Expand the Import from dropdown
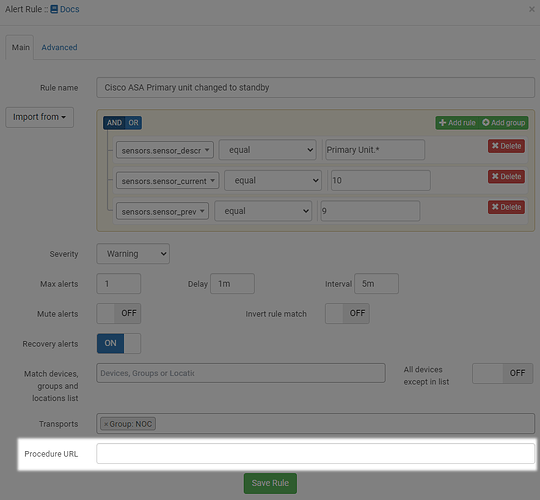 [40, 117]
